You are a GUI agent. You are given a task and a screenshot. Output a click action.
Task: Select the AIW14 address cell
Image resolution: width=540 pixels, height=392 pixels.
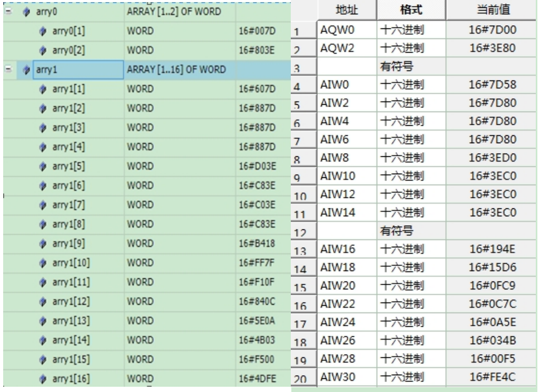coord(347,213)
